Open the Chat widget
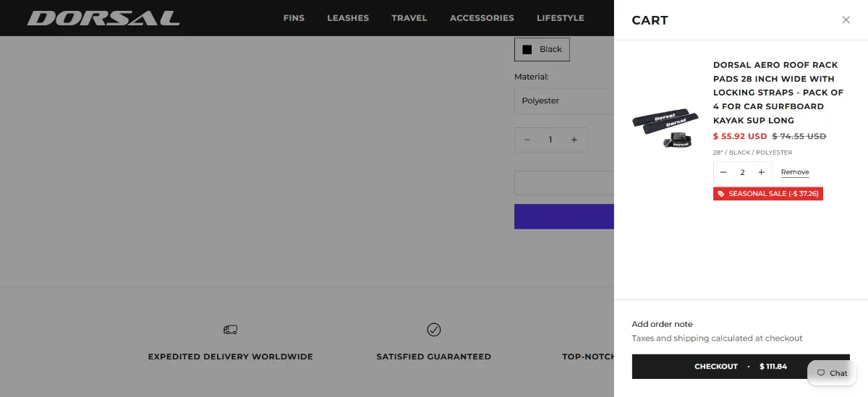Viewport: 868px width, 397px height. [x=832, y=373]
